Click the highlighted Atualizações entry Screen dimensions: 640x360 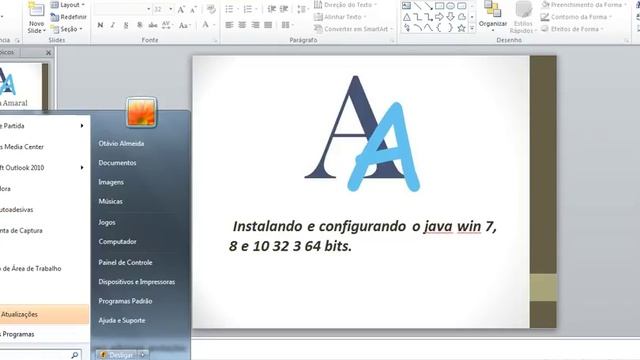click(44, 314)
